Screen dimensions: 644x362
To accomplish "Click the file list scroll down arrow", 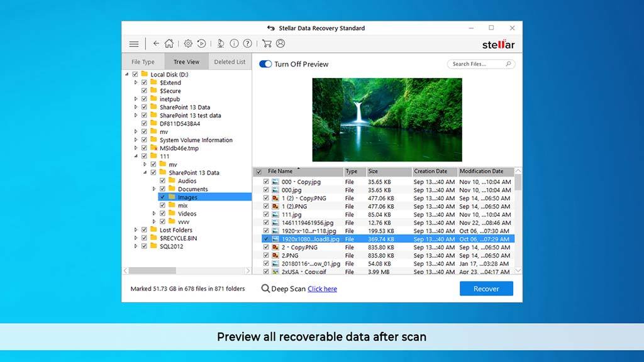I will 518,270.
